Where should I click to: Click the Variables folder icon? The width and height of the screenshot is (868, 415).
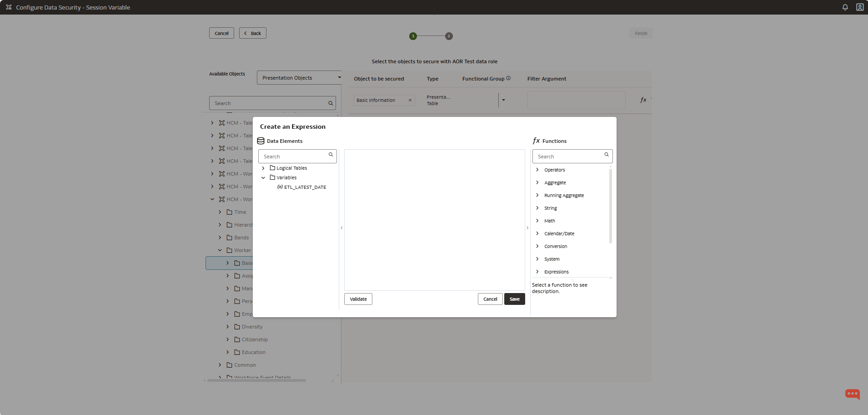pos(272,177)
